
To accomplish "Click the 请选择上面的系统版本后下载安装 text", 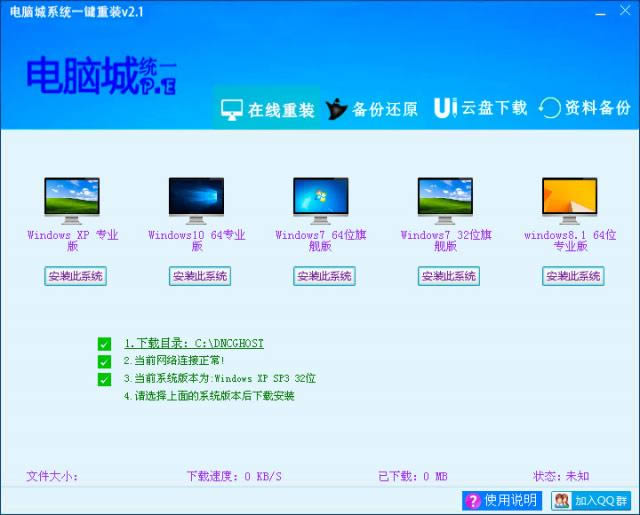I will [x=209, y=396].
